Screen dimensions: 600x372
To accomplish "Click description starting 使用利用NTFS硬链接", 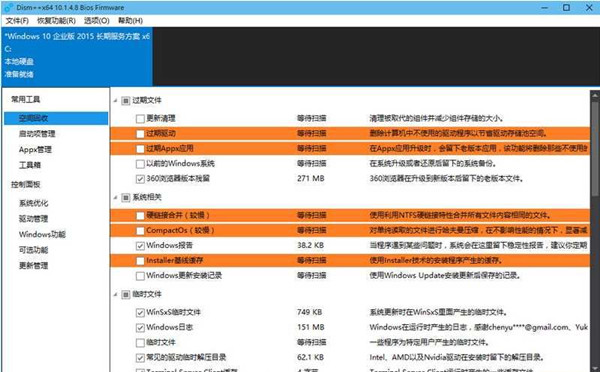I will click(460, 215).
